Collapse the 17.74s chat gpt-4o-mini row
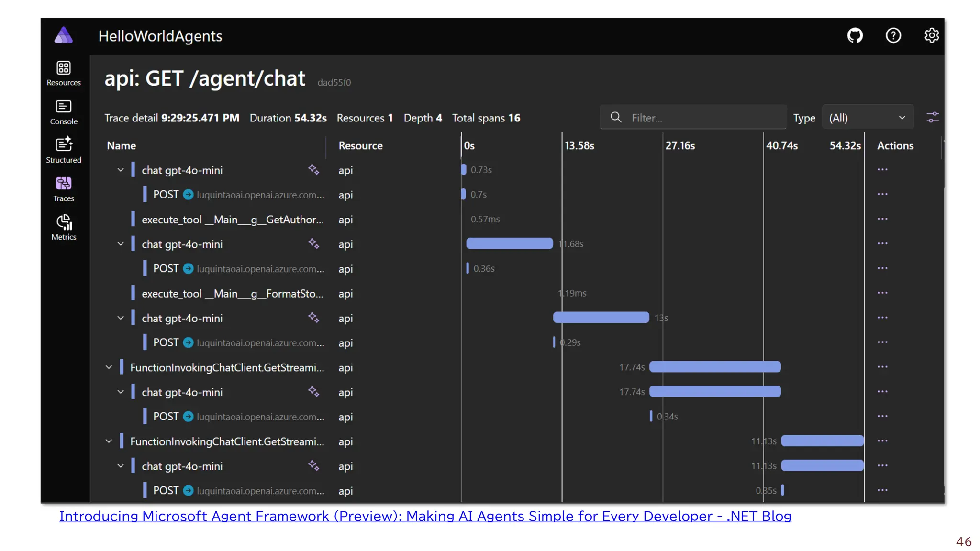This screenshot has height=551, width=980. [x=121, y=392]
